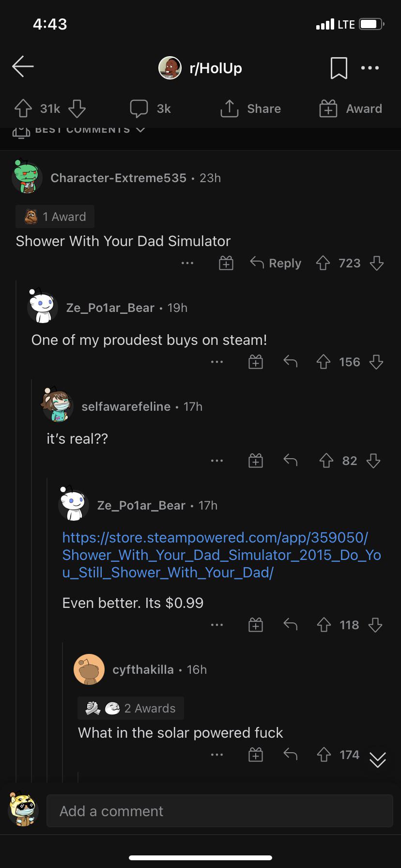Screen dimensions: 401x868
Task: Tap the back arrow icon
Action: pos(23,67)
